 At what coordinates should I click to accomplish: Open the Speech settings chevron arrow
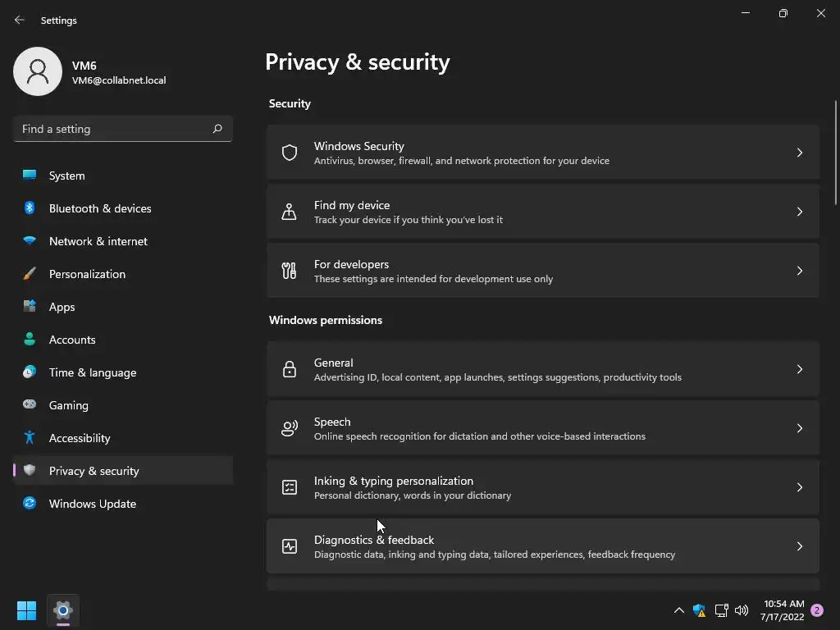pyautogui.click(x=800, y=428)
